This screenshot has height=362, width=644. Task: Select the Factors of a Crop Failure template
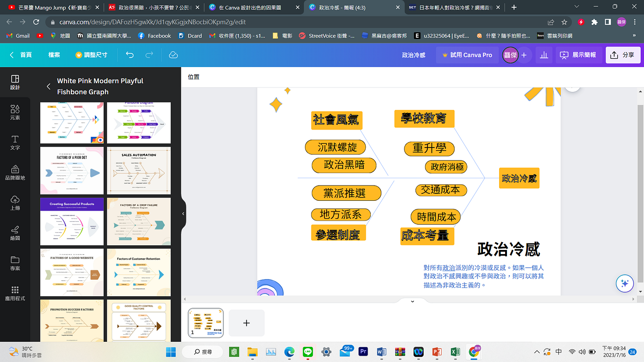click(x=139, y=221)
